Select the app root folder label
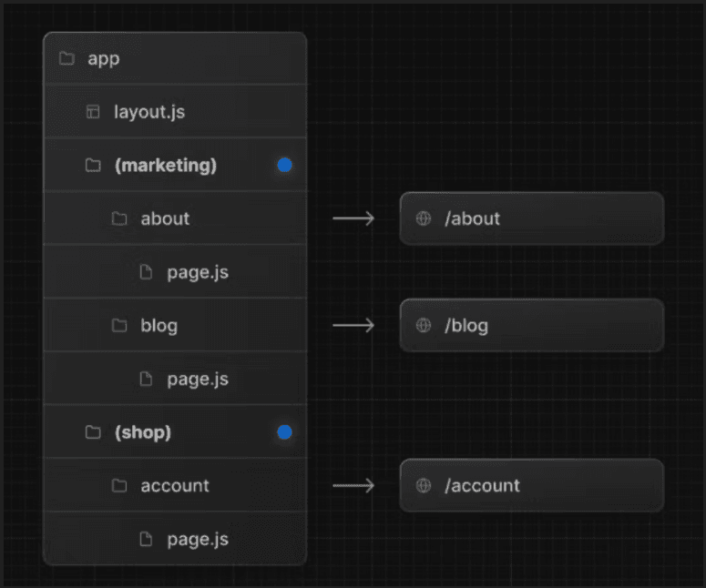This screenshot has height=588, width=706. coord(104,59)
